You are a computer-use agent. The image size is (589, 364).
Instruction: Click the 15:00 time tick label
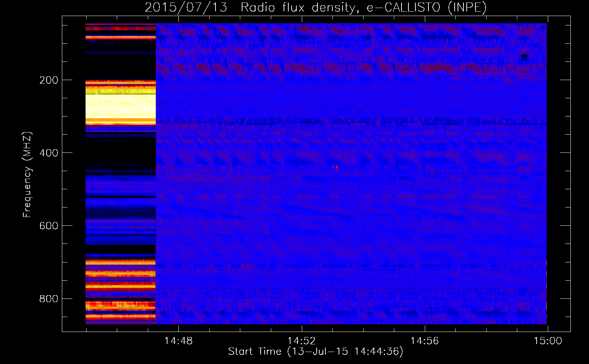(548, 341)
